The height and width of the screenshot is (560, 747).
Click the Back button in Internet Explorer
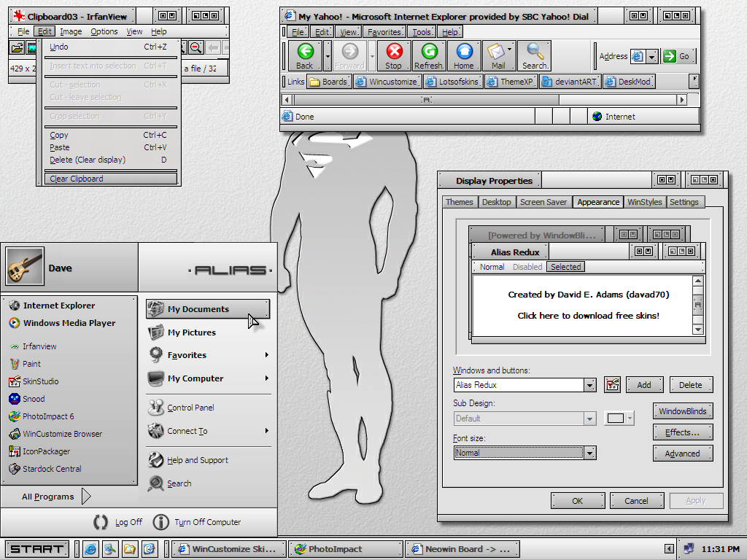pyautogui.click(x=305, y=56)
